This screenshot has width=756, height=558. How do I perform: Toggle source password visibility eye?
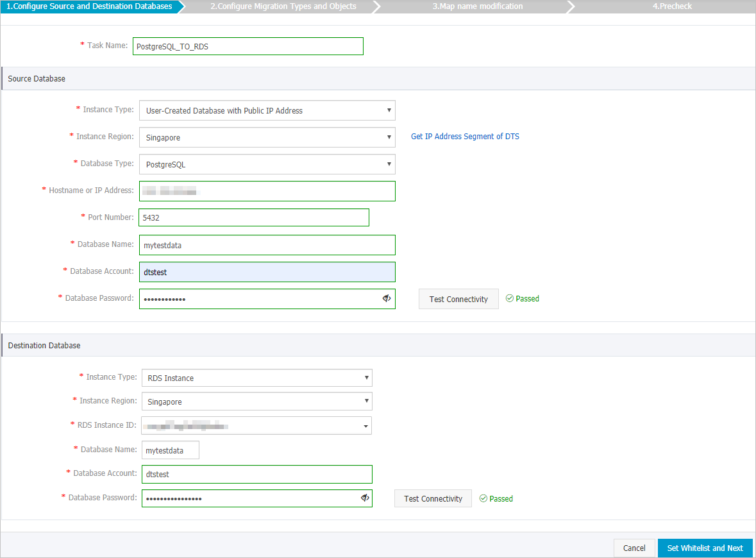(x=387, y=298)
